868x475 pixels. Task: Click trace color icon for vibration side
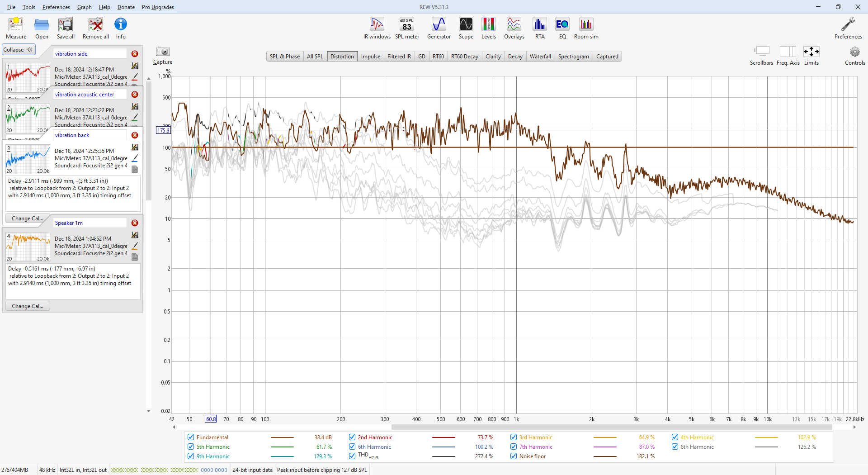point(135,76)
